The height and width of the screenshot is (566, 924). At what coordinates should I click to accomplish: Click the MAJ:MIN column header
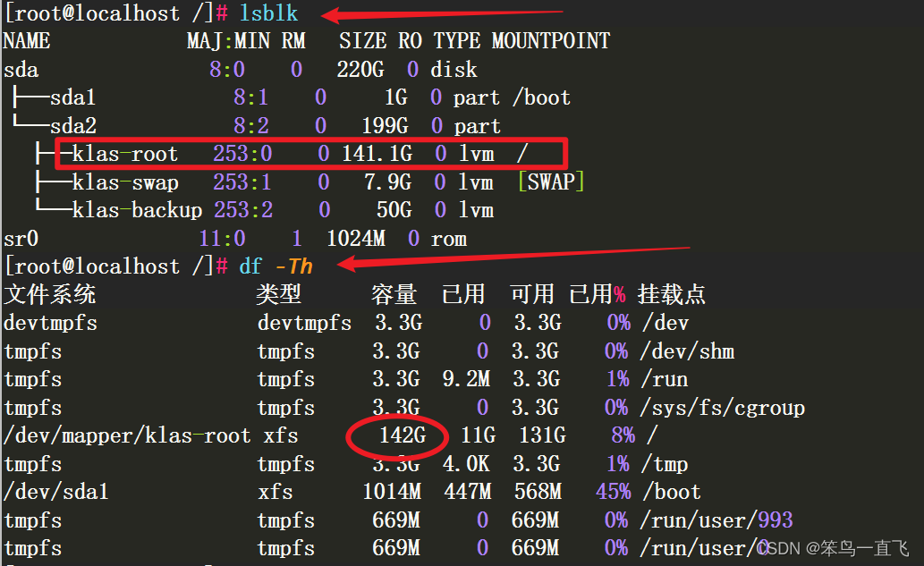pos(229,41)
